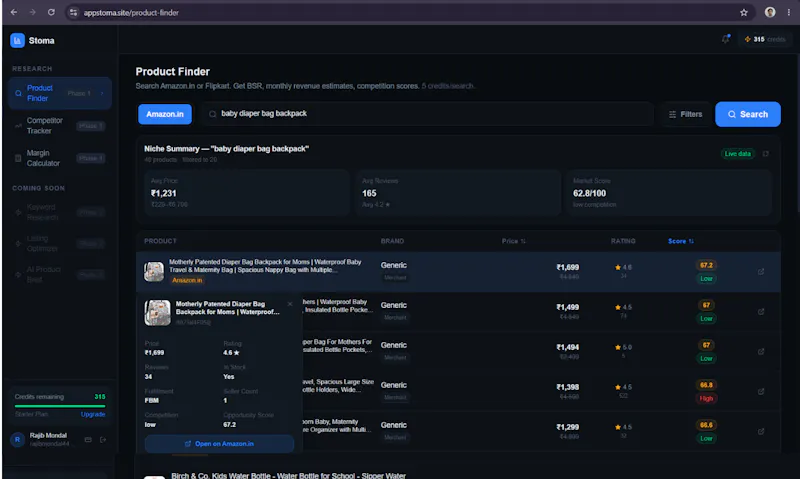The height and width of the screenshot is (479, 800).
Task: Click the Upgrade plan link
Action: (x=93, y=414)
